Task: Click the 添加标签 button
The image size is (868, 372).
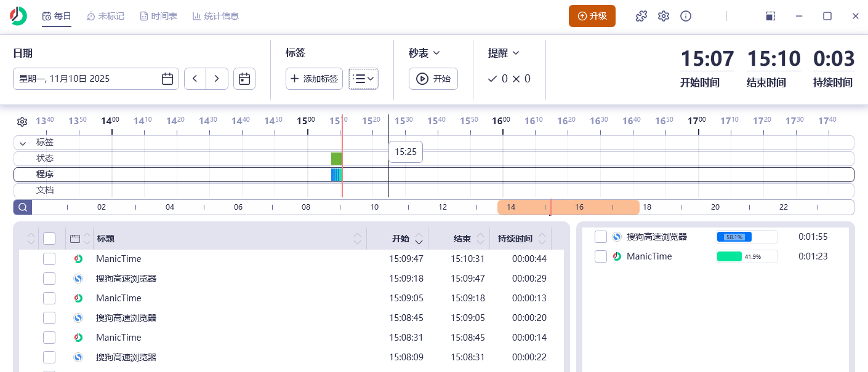Action: tap(314, 79)
